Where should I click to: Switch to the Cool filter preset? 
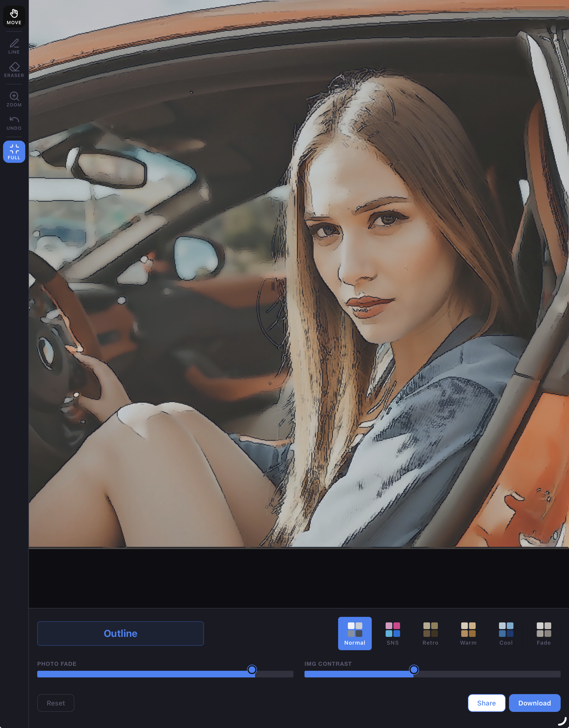pyautogui.click(x=506, y=633)
